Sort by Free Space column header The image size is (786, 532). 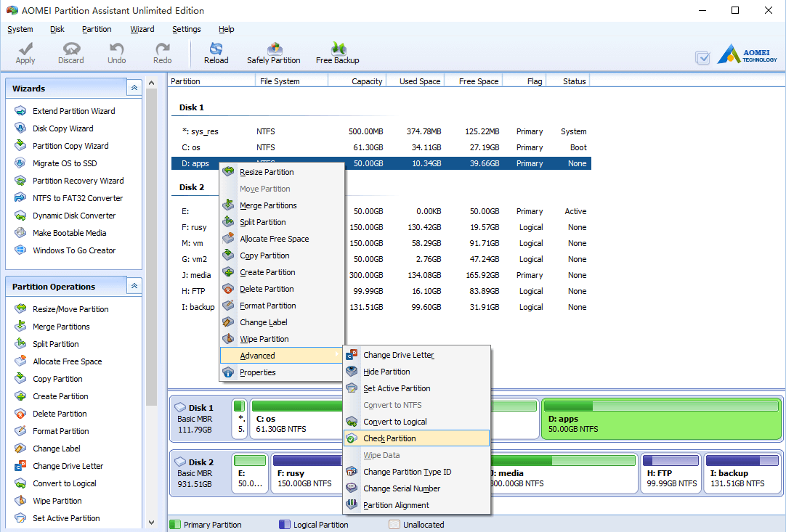473,81
